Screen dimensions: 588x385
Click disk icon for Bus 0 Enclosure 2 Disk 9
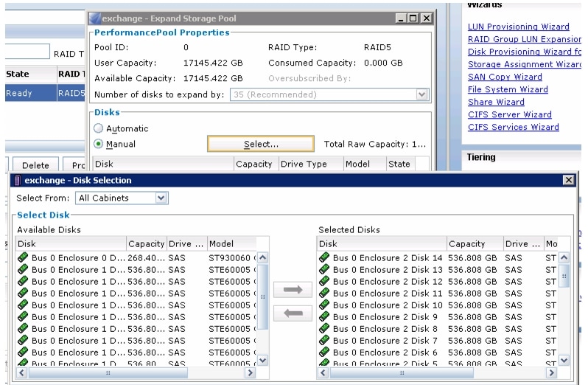pos(324,316)
